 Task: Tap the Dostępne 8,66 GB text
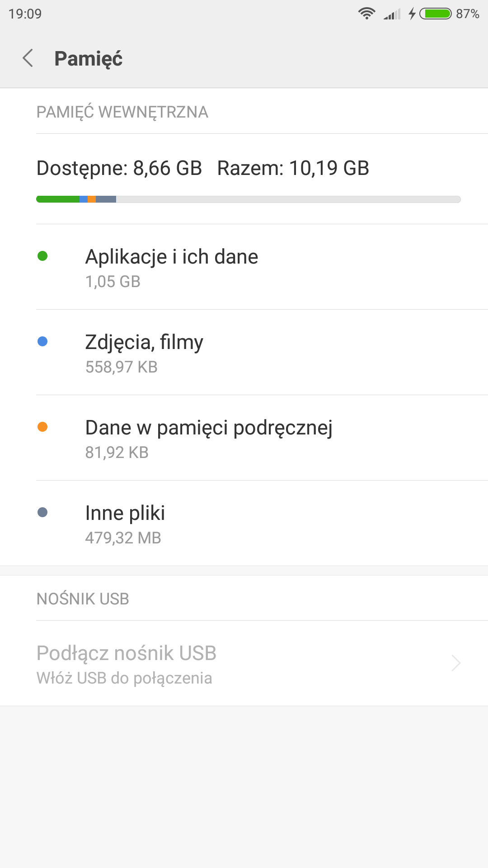[x=119, y=168]
